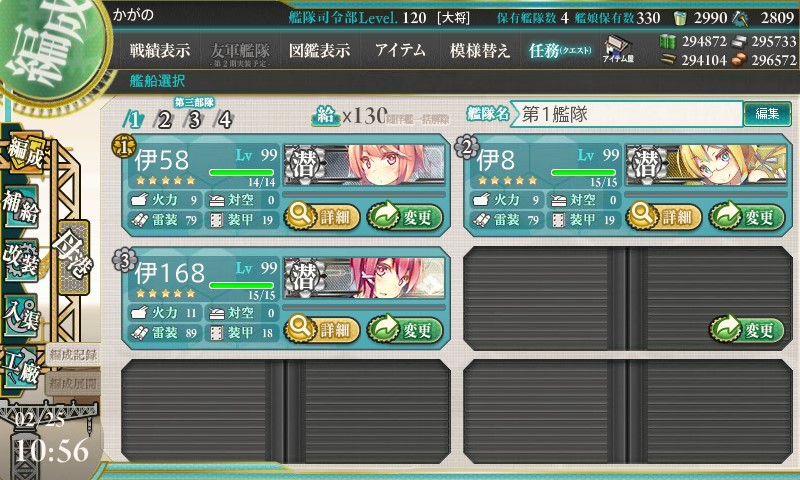Viewport: 800px width, 480px height.
Task: Switch to fleet tab 3
Action: [x=194, y=120]
